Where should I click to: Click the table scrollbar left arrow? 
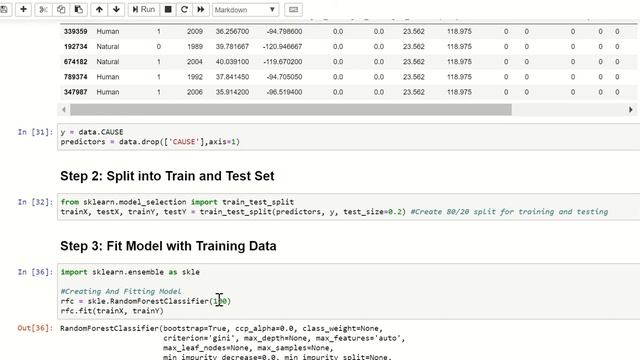64,109
